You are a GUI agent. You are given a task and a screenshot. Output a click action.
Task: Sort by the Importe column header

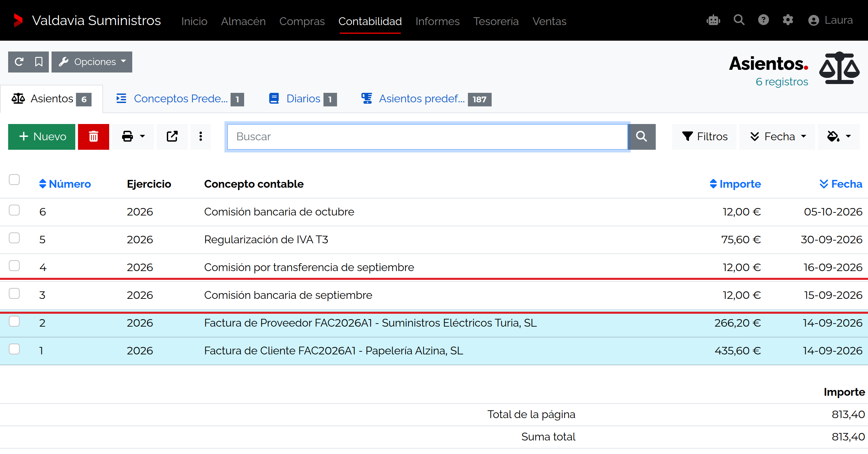click(x=735, y=184)
